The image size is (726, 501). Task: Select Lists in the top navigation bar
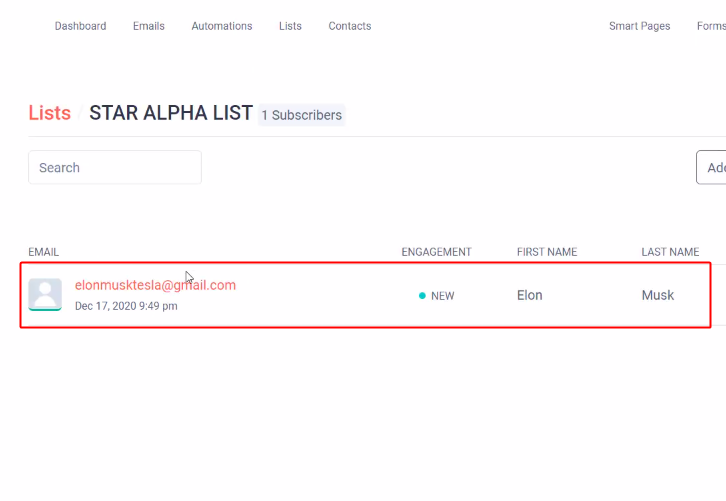tap(290, 26)
